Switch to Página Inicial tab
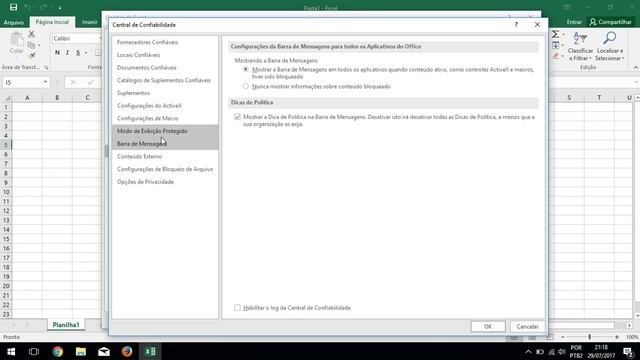Viewport: 640px width, 360px height. click(52, 22)
